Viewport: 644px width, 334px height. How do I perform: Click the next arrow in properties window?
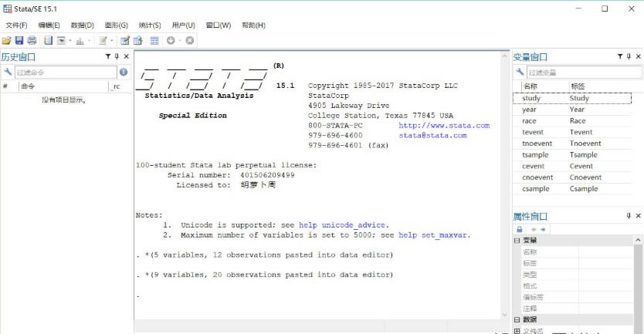pos(543,229)
